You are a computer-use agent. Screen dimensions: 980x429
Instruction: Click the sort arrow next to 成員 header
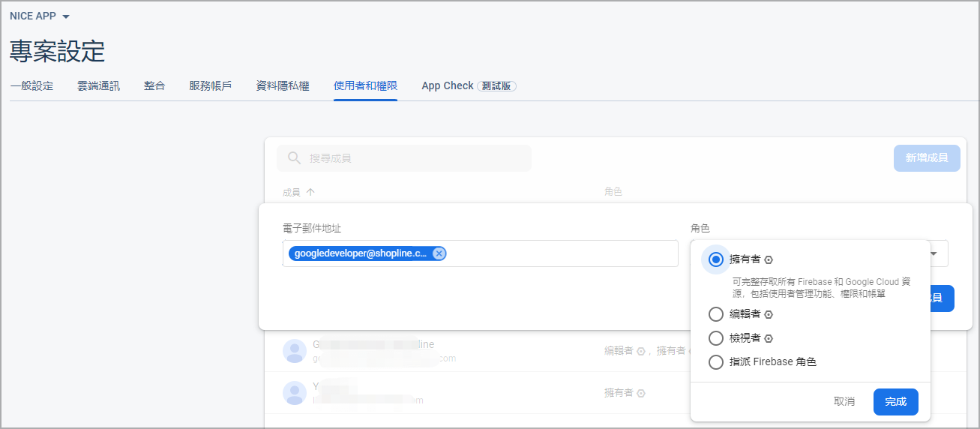[x=310, y=192]
